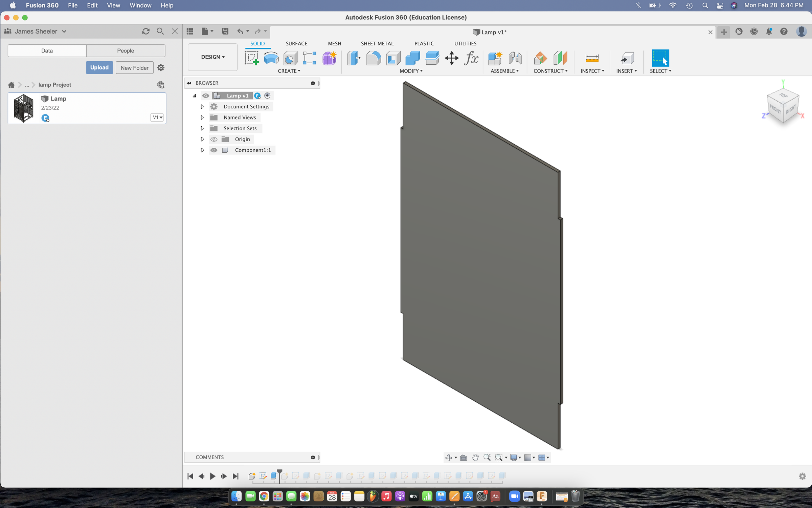Select the Create Sketch tool
The width and height of the screenshot is (812, 508).
click(x=251, y=58)
